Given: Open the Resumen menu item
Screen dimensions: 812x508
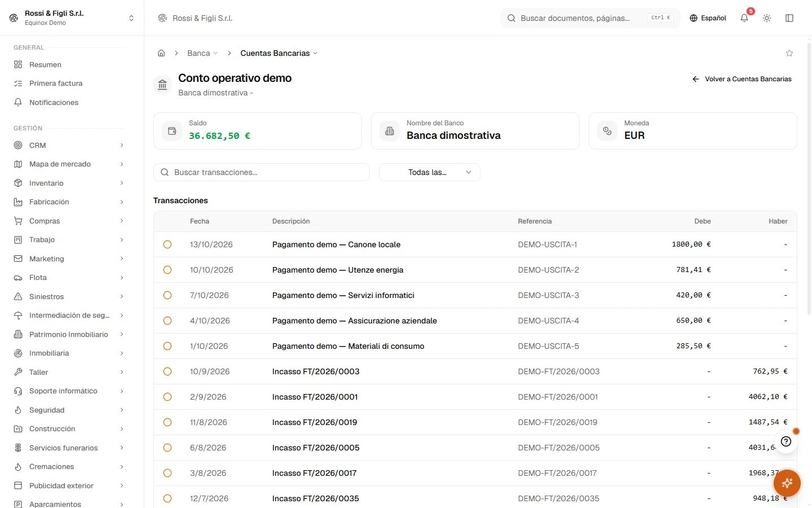Looking at the screenshot, I should point(69,64).
